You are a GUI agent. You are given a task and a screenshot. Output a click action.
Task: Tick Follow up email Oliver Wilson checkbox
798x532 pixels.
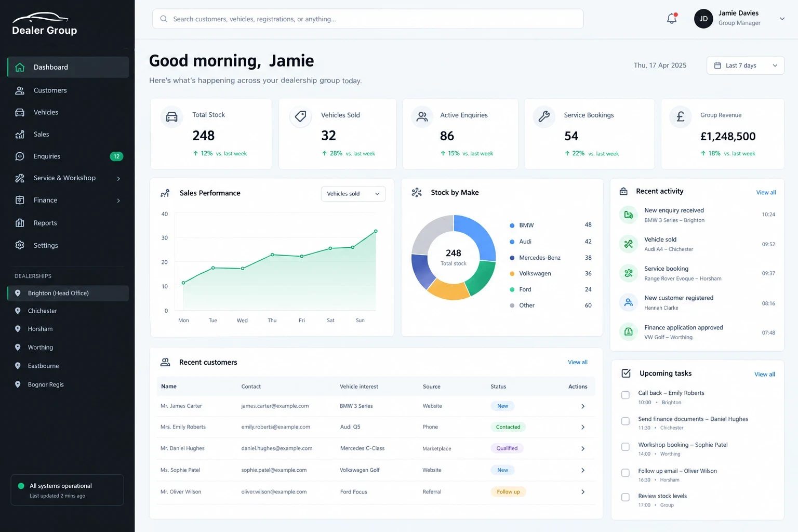626,473
